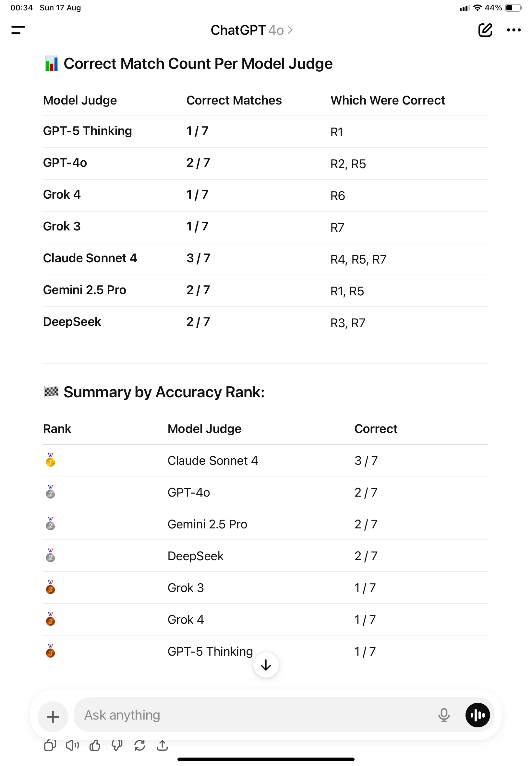Open the plus attachment button

tap(53, 716)
